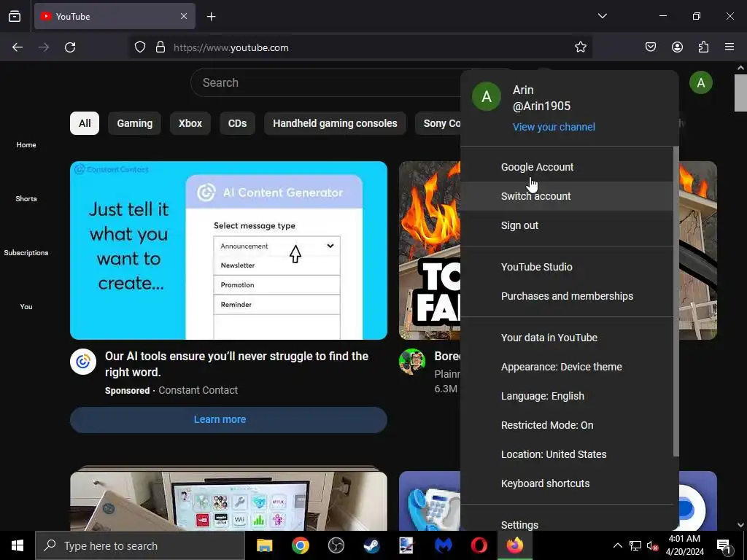The image size is (747, 560).
Task: Open tracking protection shield icon
Action: pos(139,47)
